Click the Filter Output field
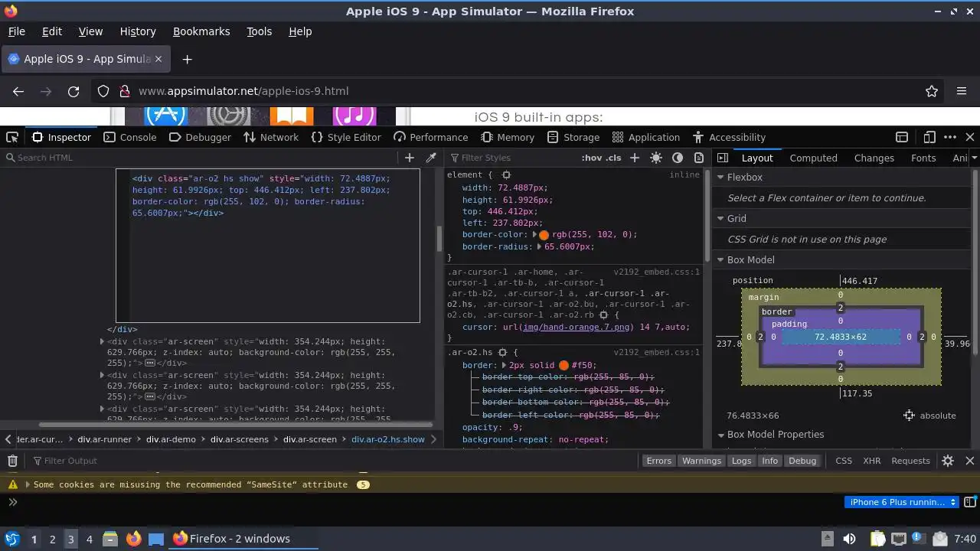This screenshot has width=980, height=551. coord(333,461)
